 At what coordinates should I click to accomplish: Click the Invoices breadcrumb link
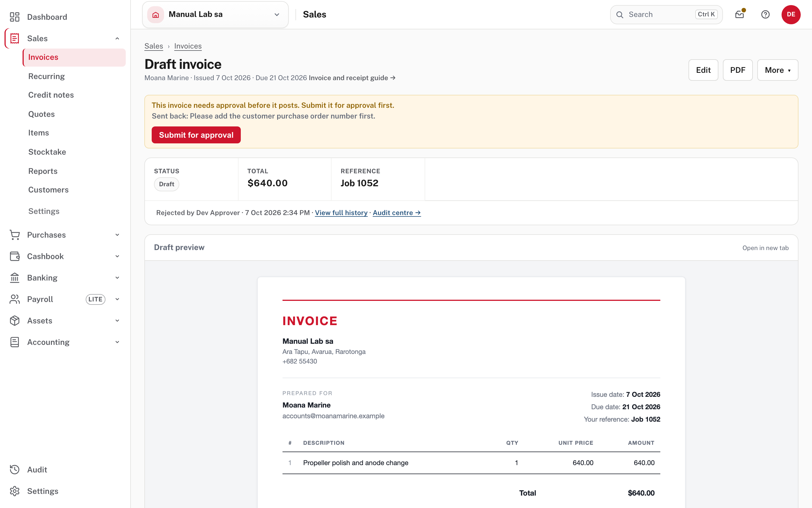pyautogui.click(x=188, y=46)
